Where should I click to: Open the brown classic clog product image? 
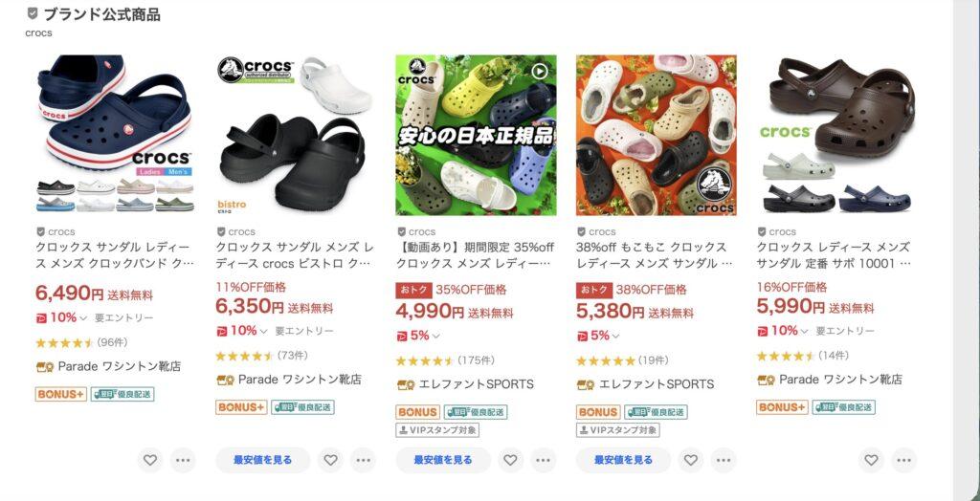[836, 135]
